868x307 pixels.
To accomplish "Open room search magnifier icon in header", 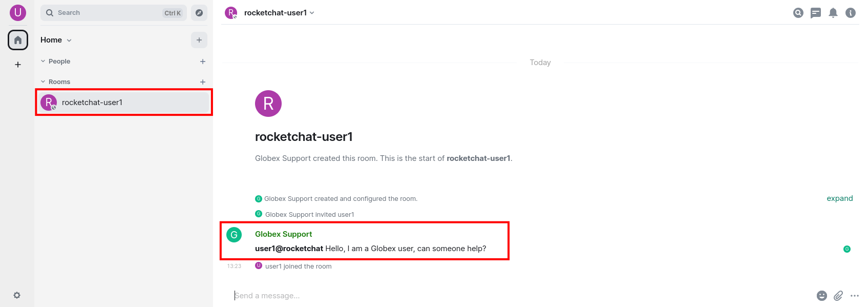I will pos(798,13).
